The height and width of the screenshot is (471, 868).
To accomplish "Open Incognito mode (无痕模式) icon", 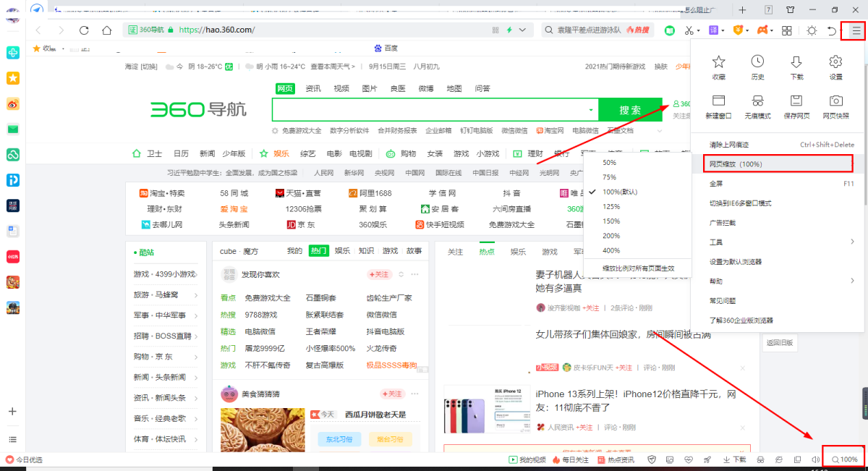I will [x=757, y=101].
